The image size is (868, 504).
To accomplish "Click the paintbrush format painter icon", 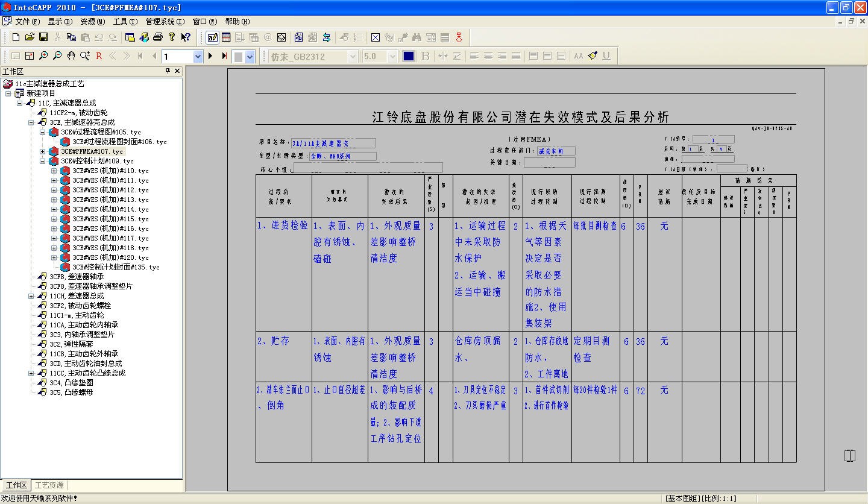I will pyautogui.click(x=593, y=56).
